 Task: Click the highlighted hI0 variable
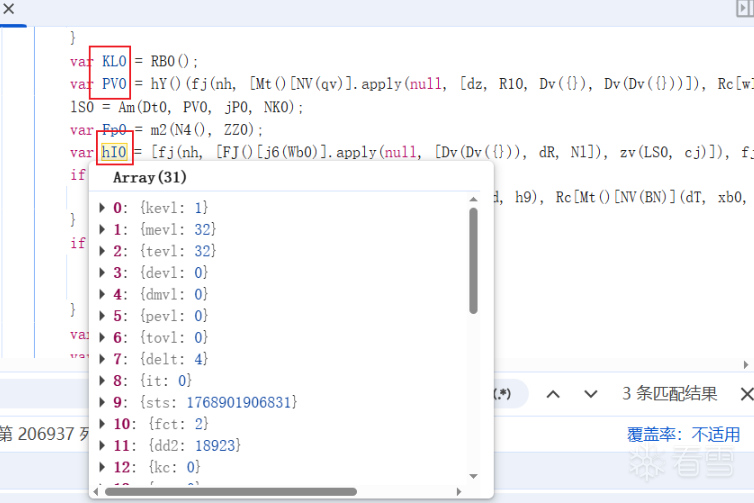coord(114,152)
